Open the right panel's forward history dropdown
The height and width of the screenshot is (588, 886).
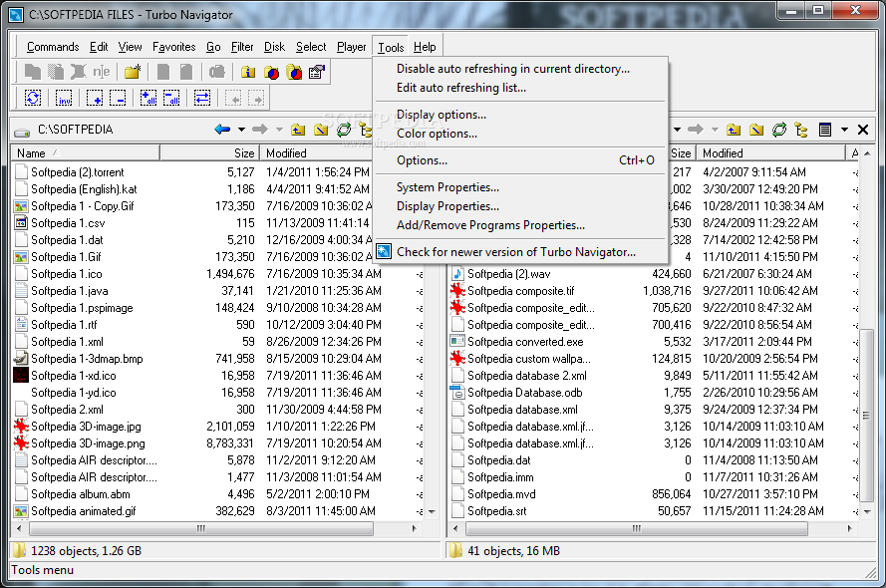[x=715, y=130]
